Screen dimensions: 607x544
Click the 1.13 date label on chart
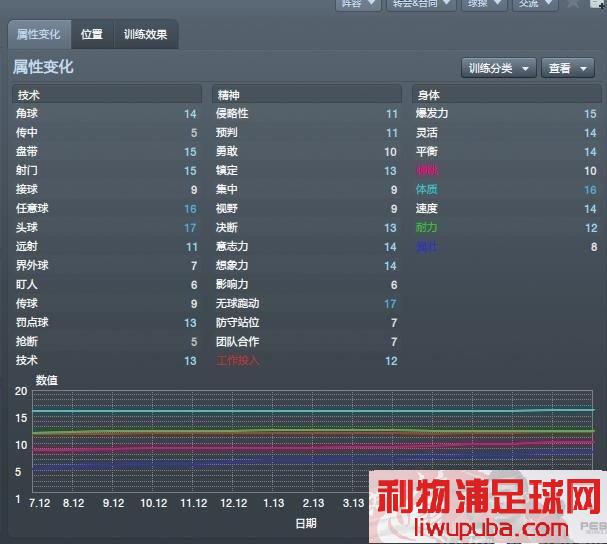pyautogui.click(x=274, y=503)
